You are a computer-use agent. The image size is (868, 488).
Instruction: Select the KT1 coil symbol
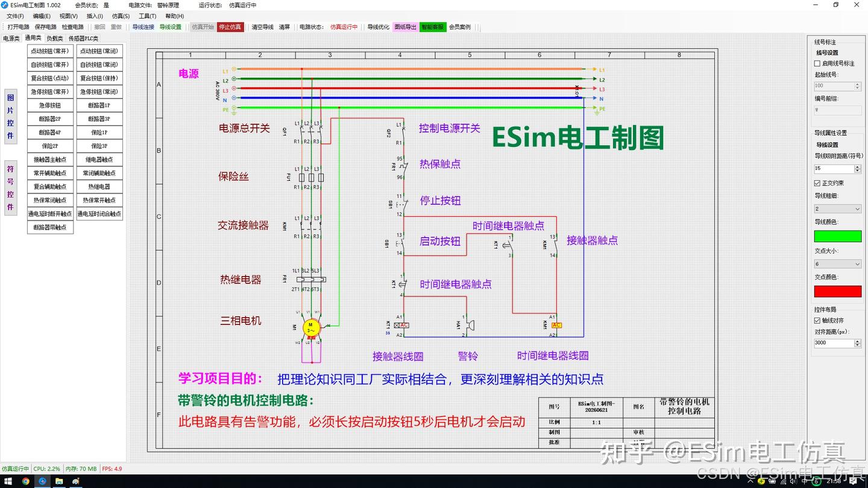(x=401, y=325)
